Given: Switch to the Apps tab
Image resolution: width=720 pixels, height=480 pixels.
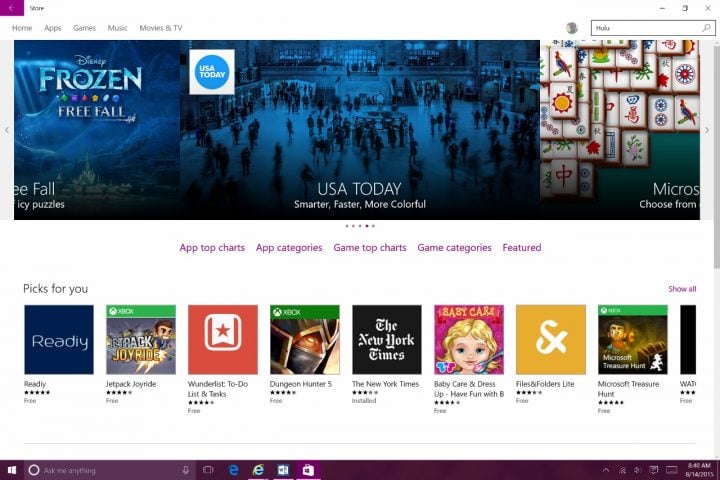Looking at the screenshot, I should point(52,28).
